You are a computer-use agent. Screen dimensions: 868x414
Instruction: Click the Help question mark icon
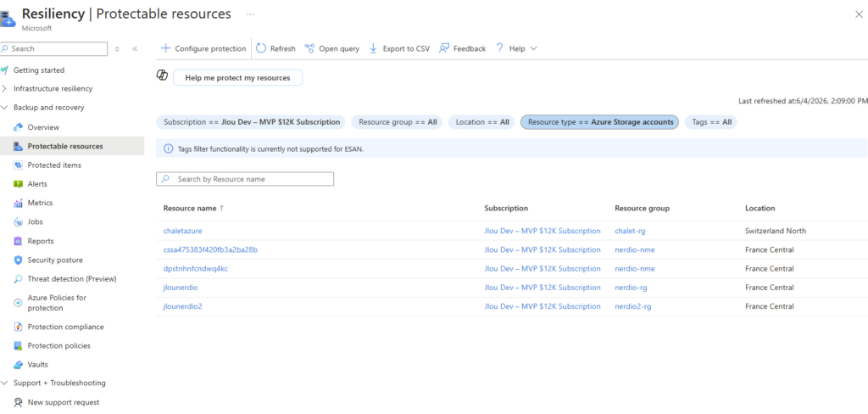tap(499, 48)
